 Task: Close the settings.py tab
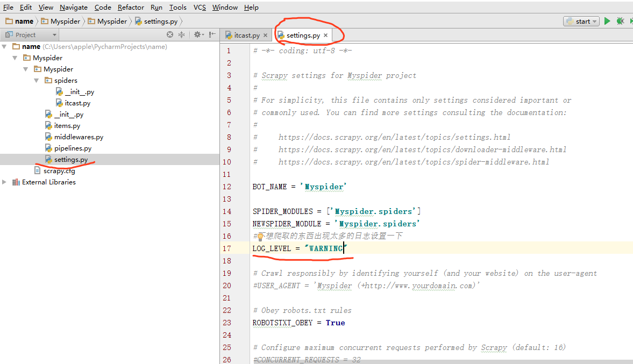pyautogui.click(x=325, y=35)
